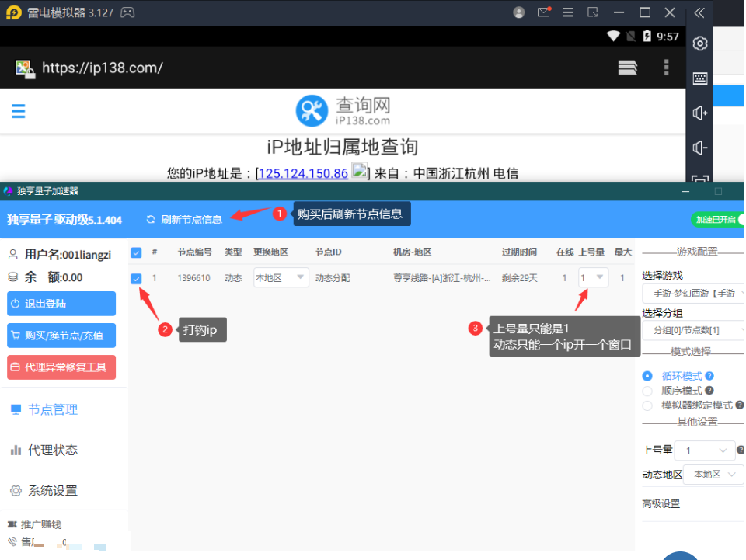Click the Android Wi-Fi status icon
The width and height of the screenshot is (746, 560).
point(613,37)
